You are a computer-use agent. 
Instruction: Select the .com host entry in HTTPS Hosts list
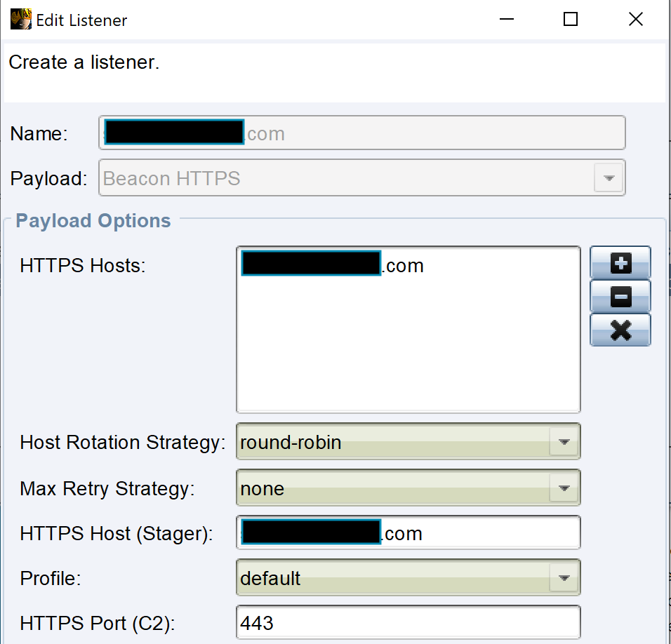pos(333,266)
